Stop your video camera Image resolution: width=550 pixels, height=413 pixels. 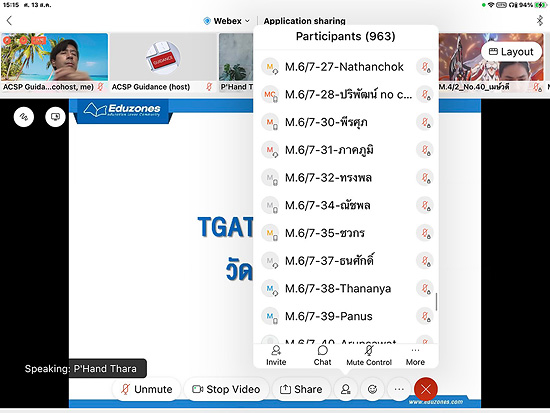click(226, 389)
